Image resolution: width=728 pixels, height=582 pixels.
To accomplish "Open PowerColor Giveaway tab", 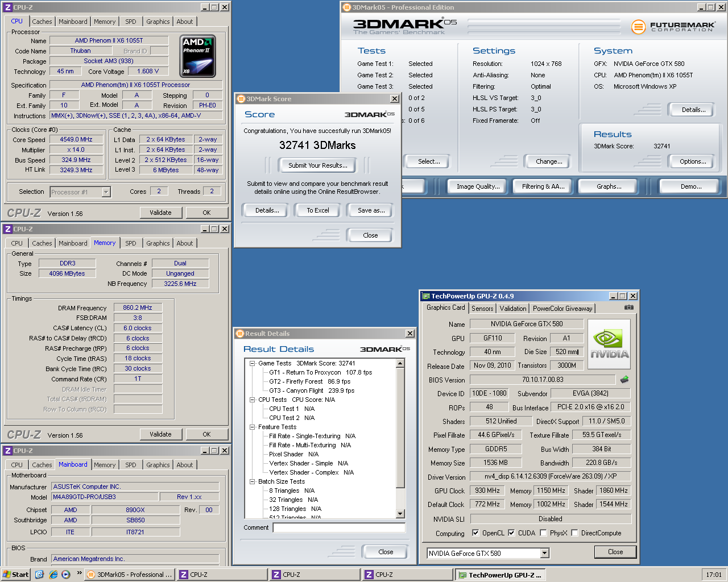I will [562, 309].
